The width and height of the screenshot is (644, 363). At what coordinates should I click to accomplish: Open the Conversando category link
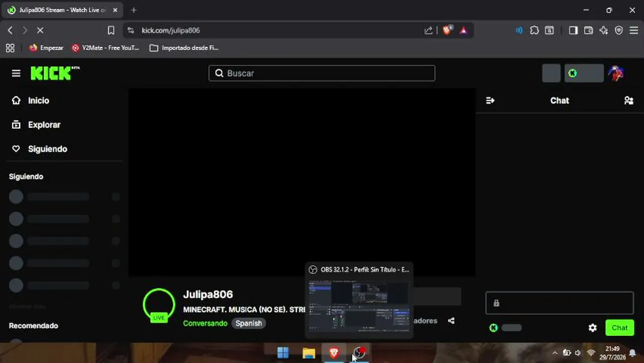point(205,323)
